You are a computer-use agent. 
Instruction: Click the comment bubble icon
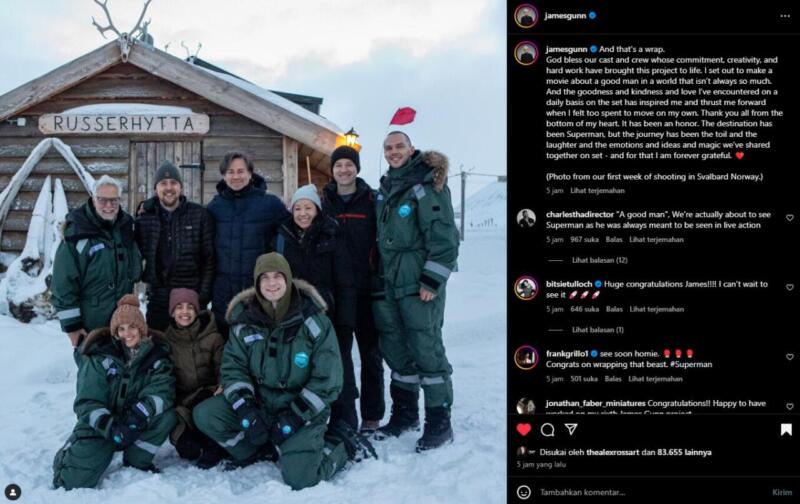click(547, 430)
